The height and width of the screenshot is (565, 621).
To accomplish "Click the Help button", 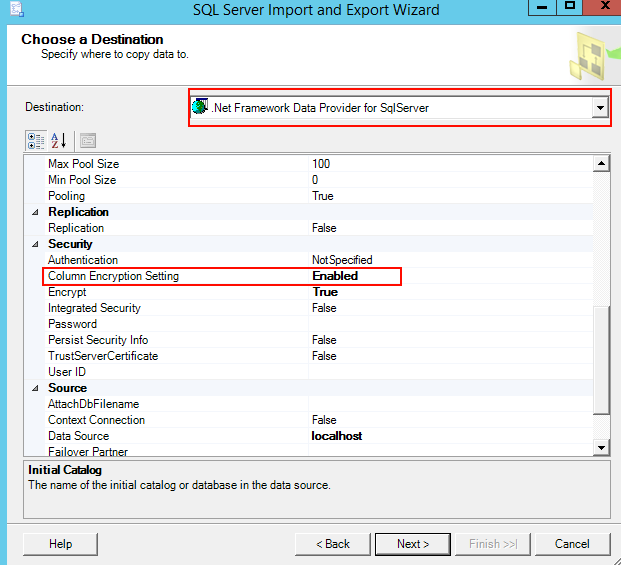I will coord(60,544).
